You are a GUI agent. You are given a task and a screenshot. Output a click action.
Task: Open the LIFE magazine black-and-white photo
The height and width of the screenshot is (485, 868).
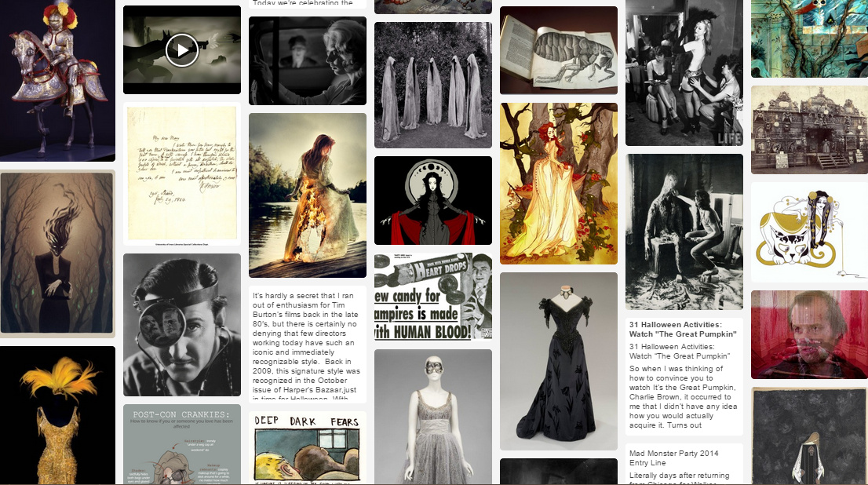684,72
